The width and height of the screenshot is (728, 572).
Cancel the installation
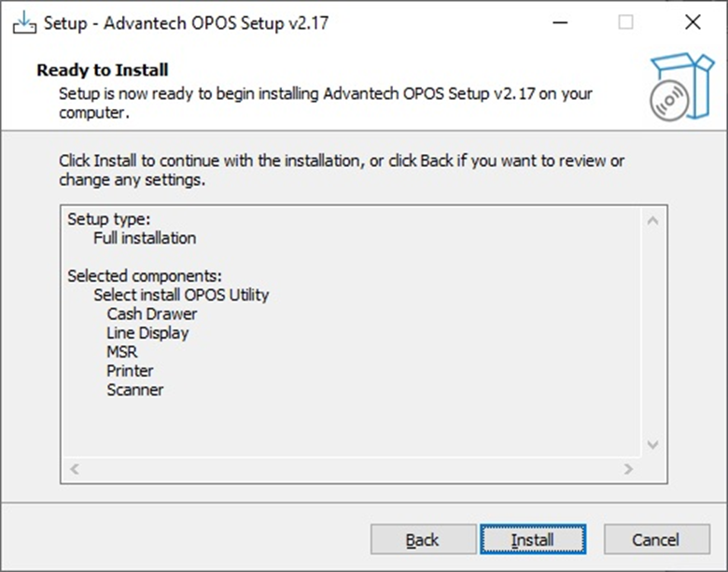coord(655,539)
